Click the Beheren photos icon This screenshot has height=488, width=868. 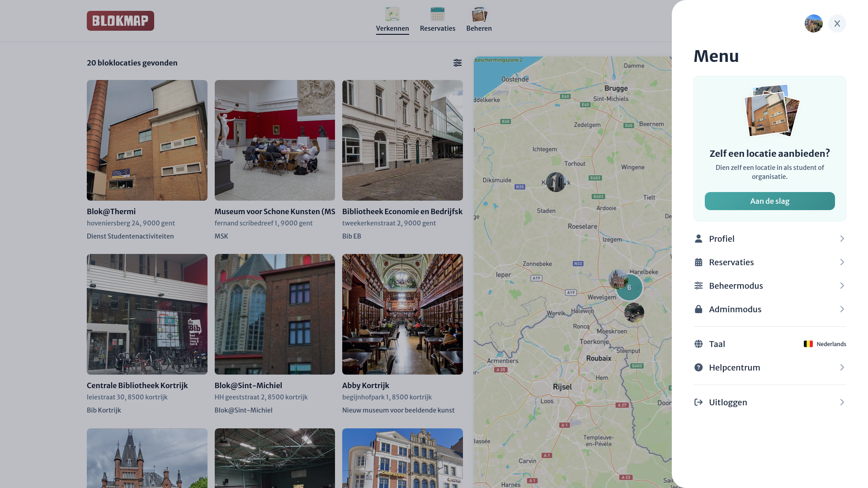tap(479, 14)
